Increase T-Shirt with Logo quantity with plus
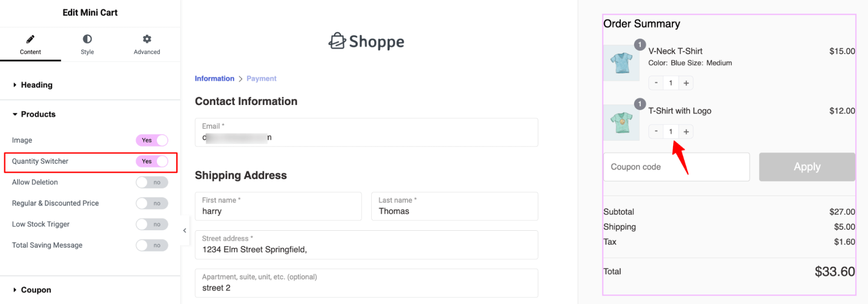The height and width of the screenshot is (304, 868). coord(686,131)
